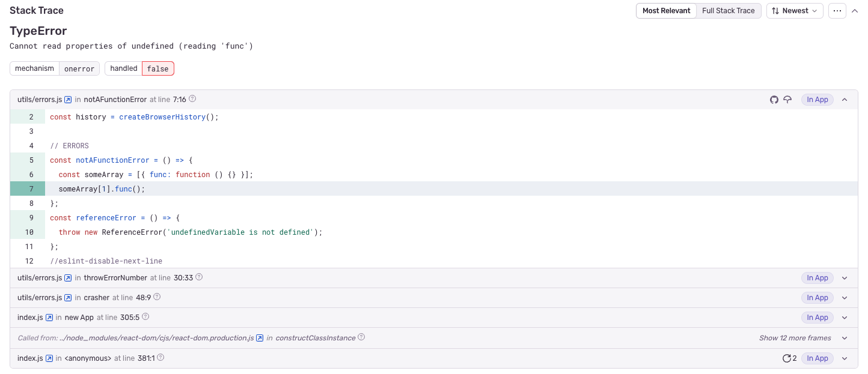Viewport: 868px width, 374px height.
Task: Click the info tooltip icon beside line 7:16
Action: click(192, 98)
